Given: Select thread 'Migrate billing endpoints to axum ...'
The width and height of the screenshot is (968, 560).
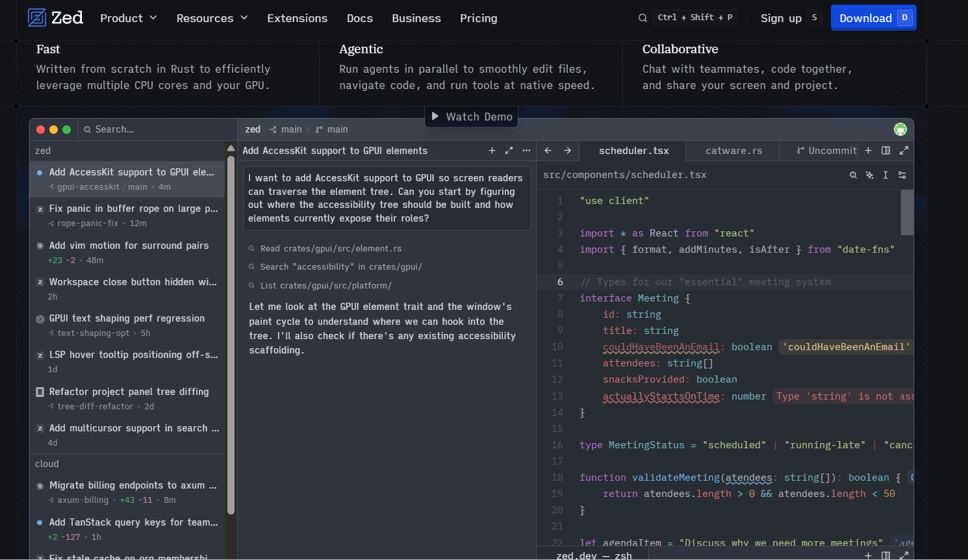Looking at the screenshot, I should (x=127, y=492).
